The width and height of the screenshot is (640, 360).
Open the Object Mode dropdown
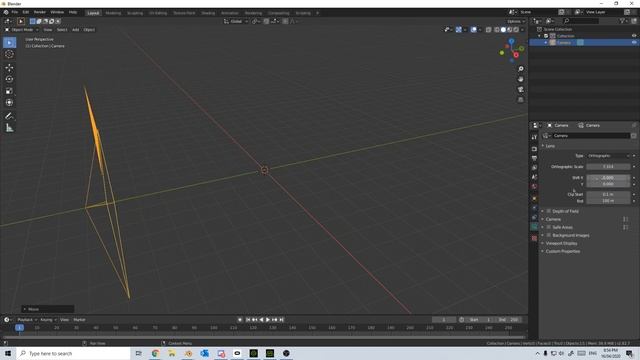[22, 30]
